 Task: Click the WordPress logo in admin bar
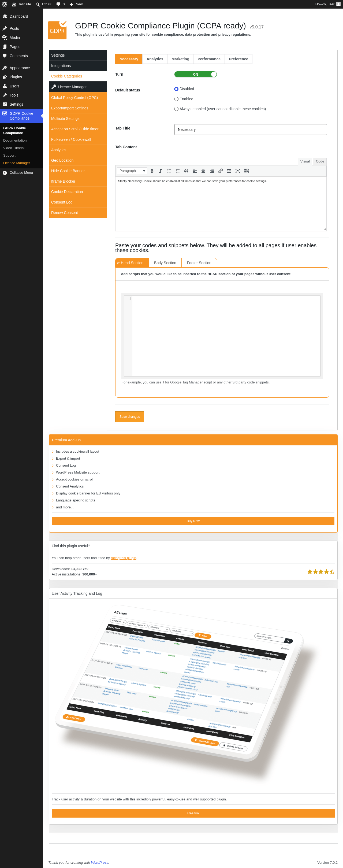[5, 4]
